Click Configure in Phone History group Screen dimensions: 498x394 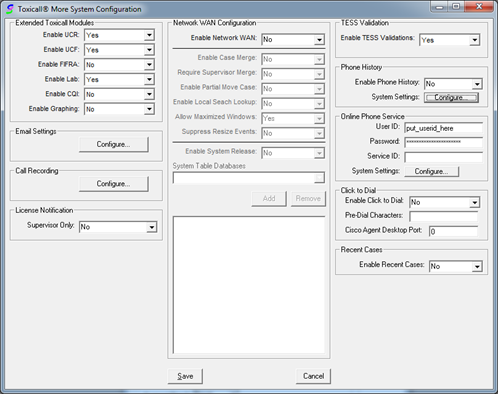tap(451, 97)
